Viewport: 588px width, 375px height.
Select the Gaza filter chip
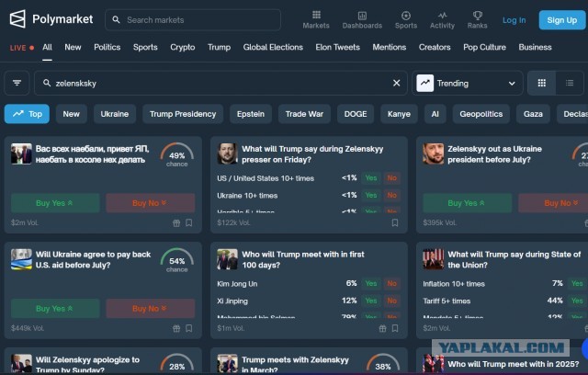(533, 114)
